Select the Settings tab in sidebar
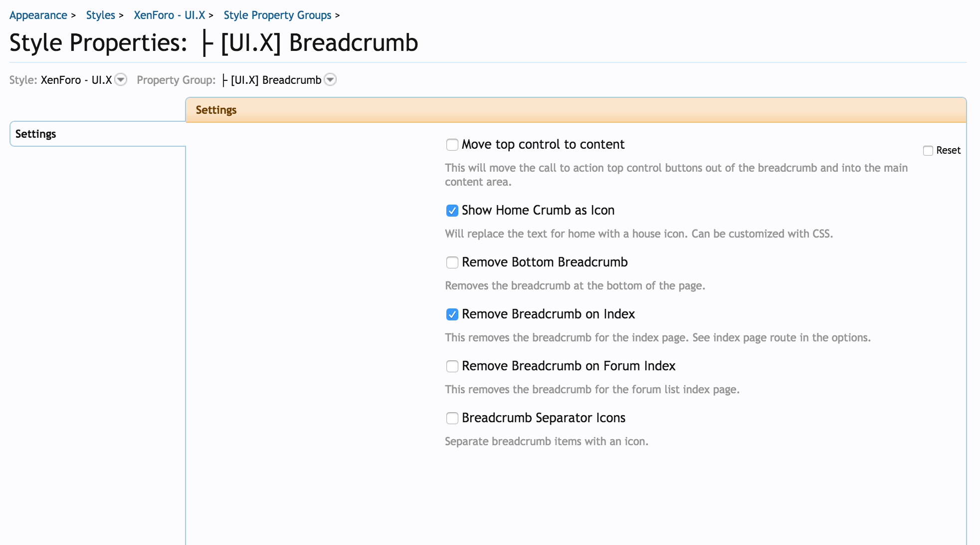 click(x=36, y=134)
